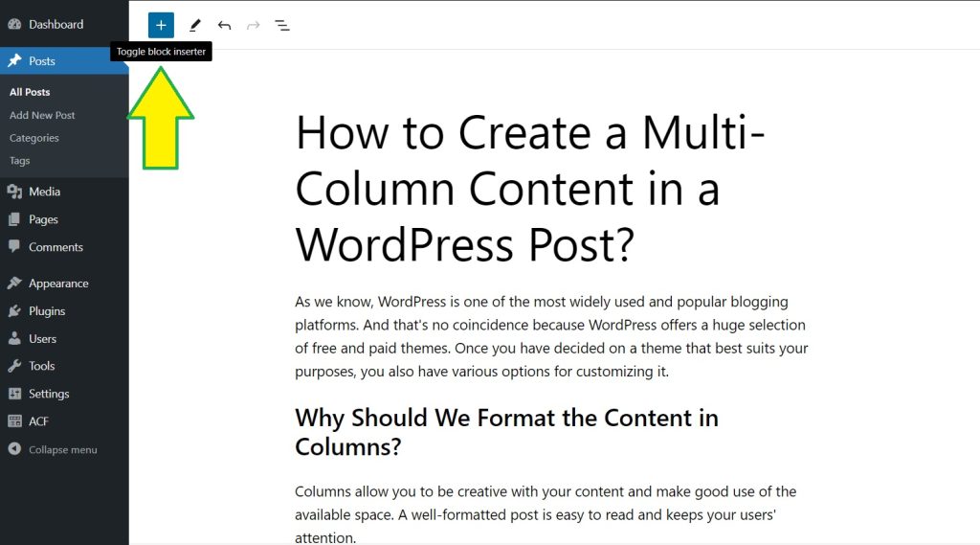Click the Tools wrench icon in sidebar
Image resolution: width=980 pixels, height=545 pixels.
point(14,366)
